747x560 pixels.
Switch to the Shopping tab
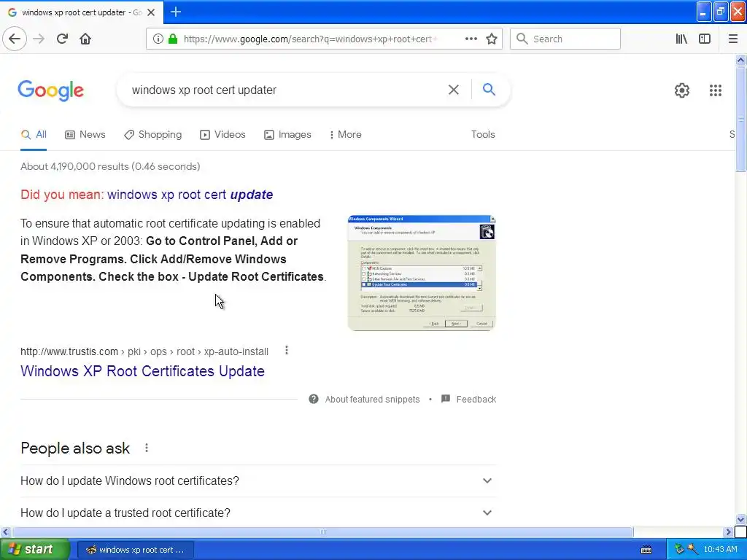point(153,135)
